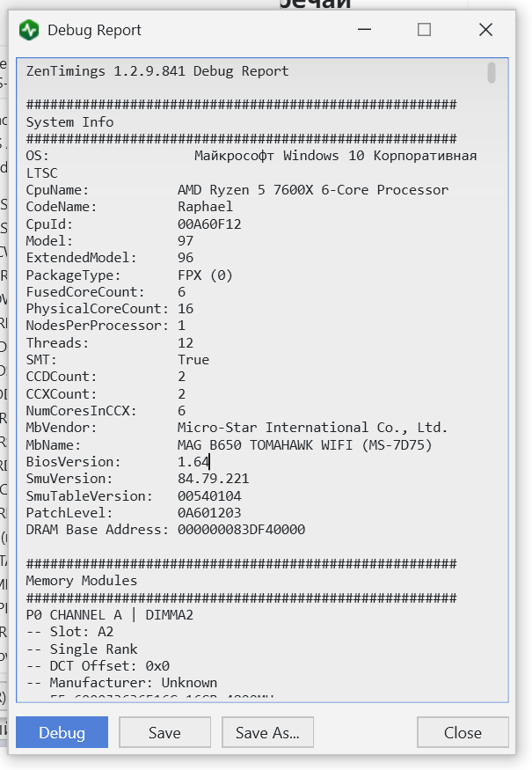Click the Save button

(164, 732)
